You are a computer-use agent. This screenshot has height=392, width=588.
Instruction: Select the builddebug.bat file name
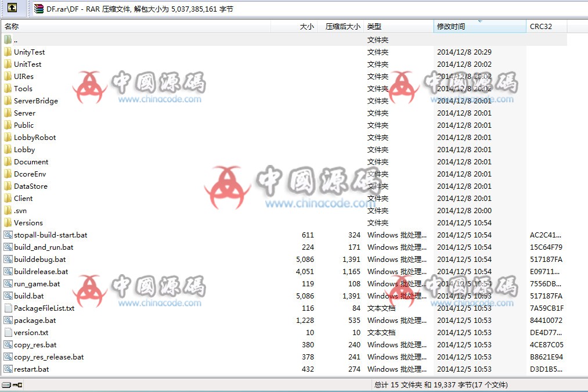[39, 259]
